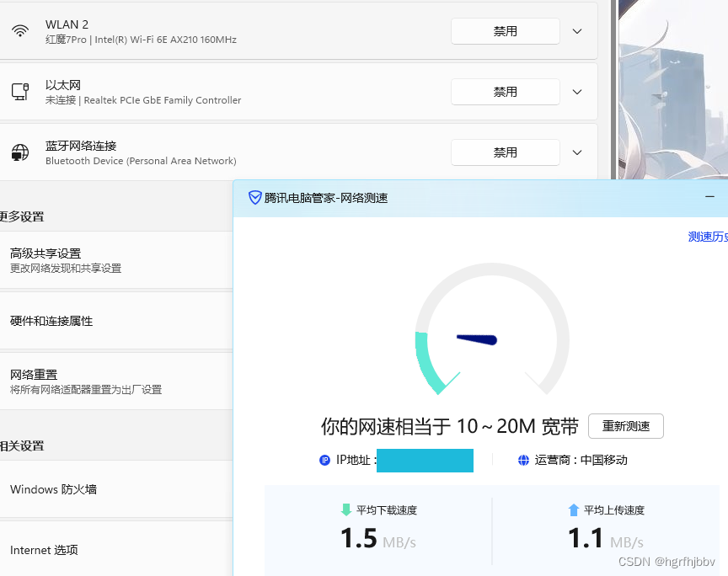Click the speedometer gauge needle
Screen dimensions: 728x576
click(477, 339)
